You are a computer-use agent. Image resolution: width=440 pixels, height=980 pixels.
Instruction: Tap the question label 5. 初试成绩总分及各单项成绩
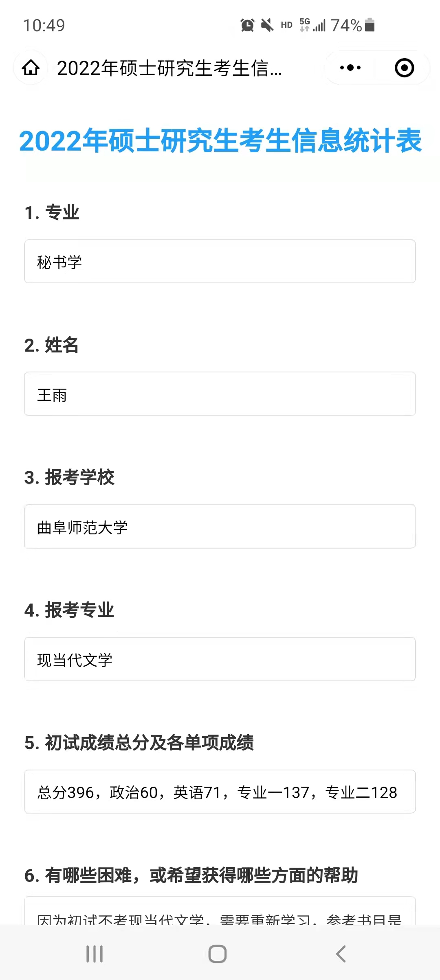[139, 743]
